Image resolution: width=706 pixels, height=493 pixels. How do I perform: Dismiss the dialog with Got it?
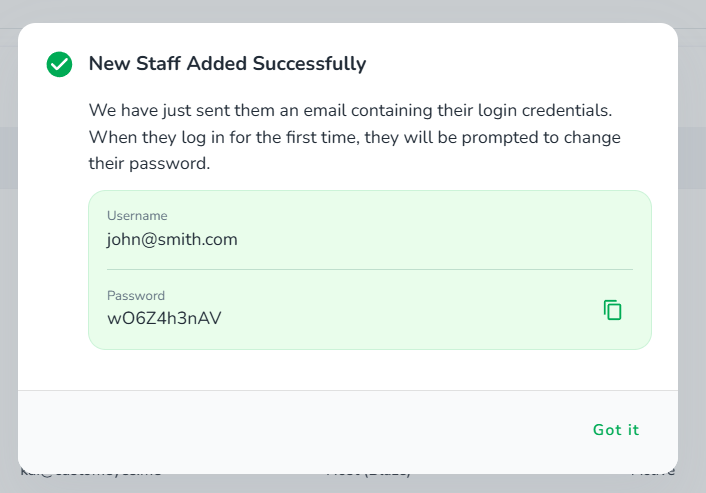click(x=615, y=430)
